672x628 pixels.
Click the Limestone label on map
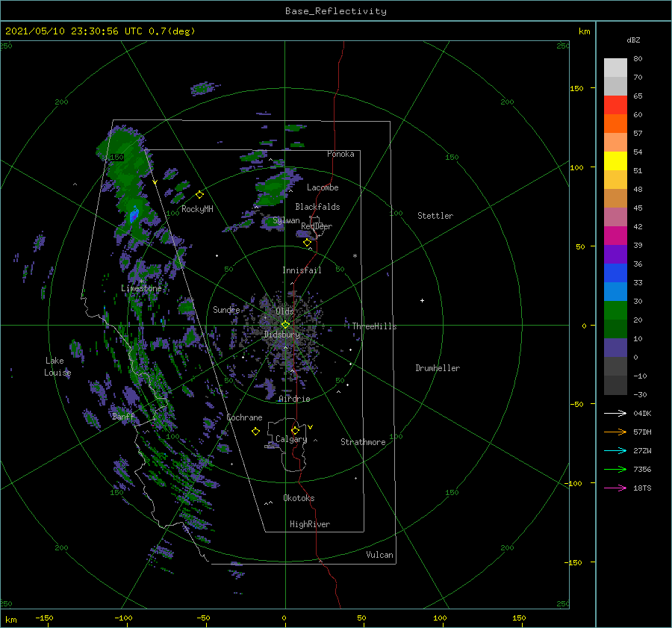tap(141, 288)
